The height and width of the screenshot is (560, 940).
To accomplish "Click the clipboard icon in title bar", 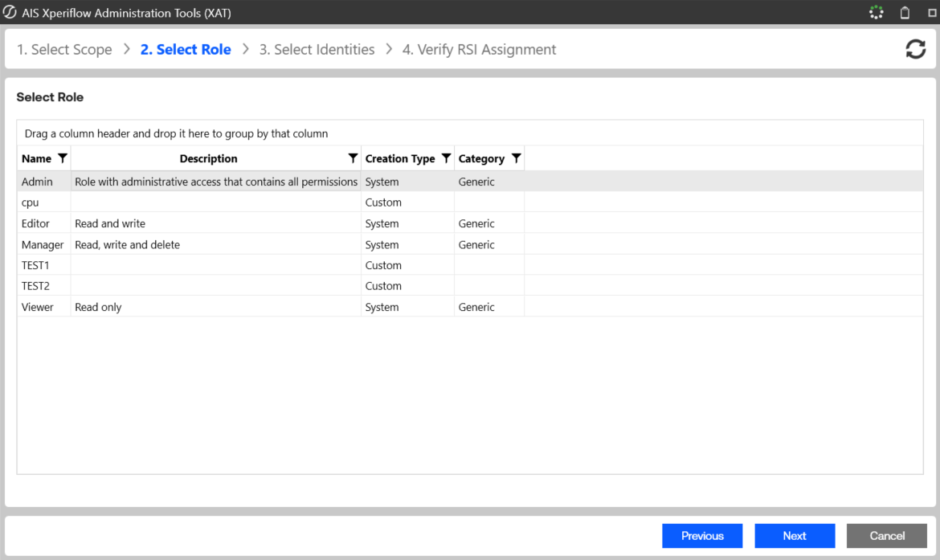I will 905,12.
